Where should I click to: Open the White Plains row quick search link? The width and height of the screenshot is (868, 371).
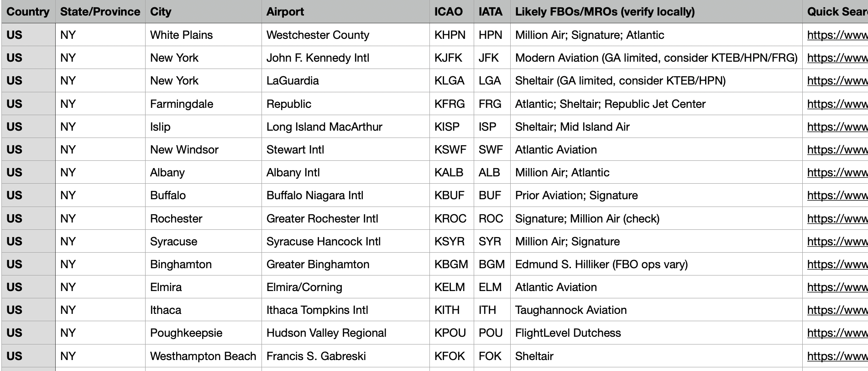(837, 35)
